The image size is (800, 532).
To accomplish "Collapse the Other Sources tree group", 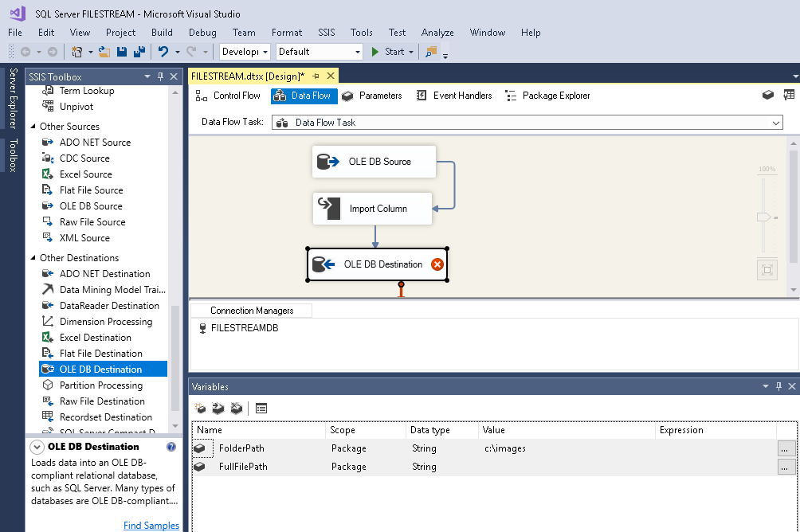I will 33,127.
